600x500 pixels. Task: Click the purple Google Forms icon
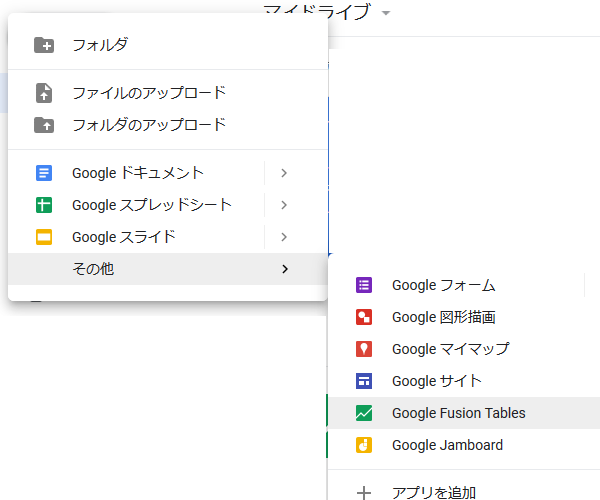pos(364,285)
